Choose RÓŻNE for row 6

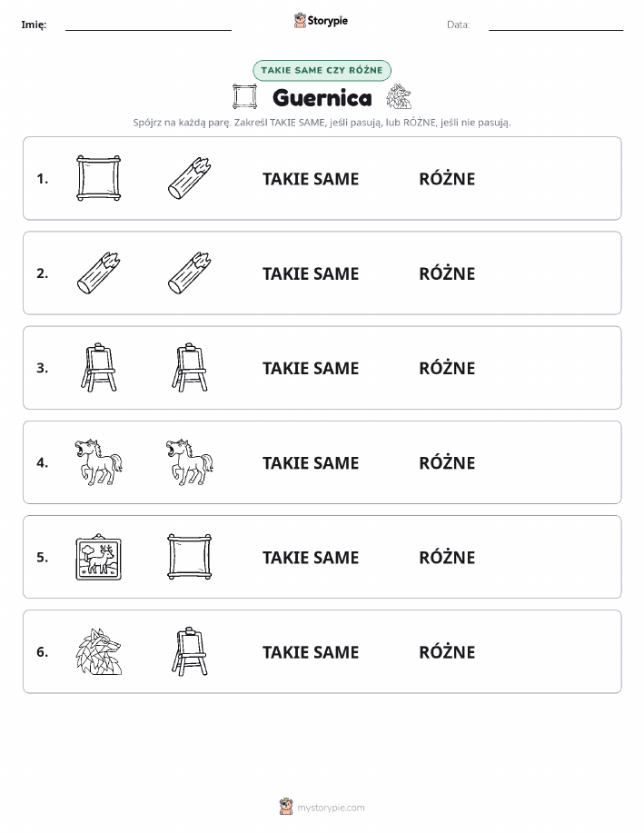[447, 652]
